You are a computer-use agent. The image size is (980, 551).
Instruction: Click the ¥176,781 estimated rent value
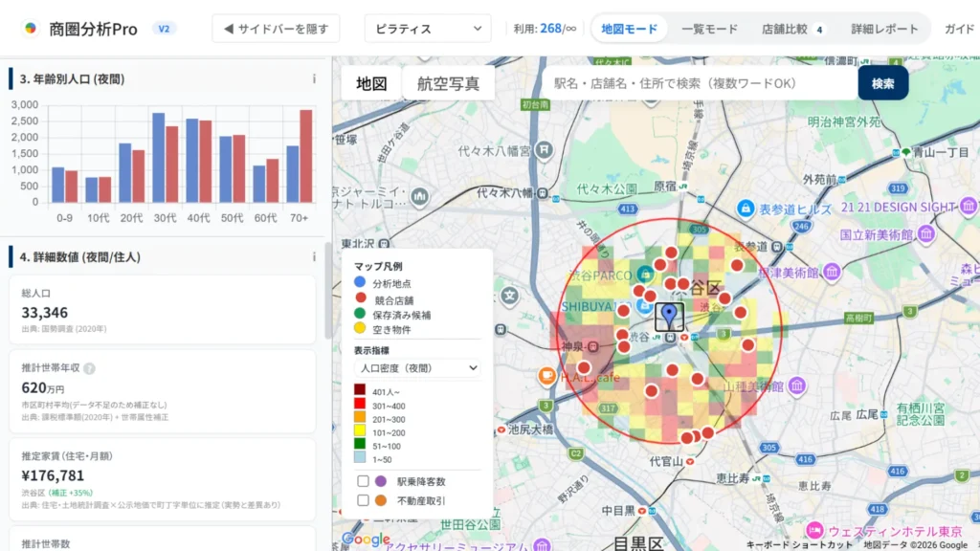click(x=53, y=475)
